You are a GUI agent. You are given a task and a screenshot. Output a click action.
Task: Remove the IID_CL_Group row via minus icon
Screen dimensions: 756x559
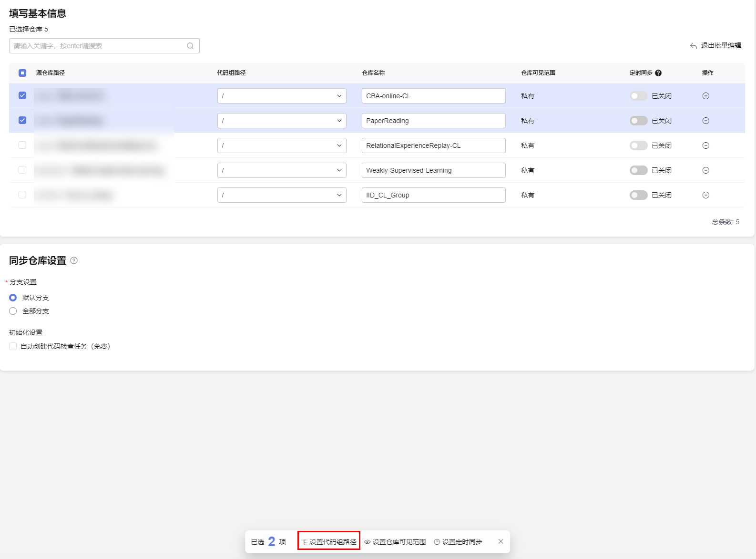pos(705,195)
